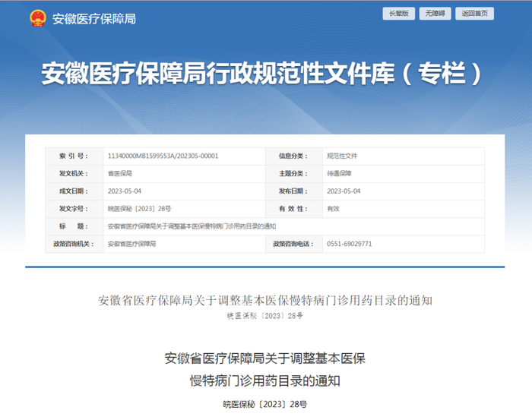Click the national emblem logo icon
This screenshot has width=532, height=420.
pos(38,18)
